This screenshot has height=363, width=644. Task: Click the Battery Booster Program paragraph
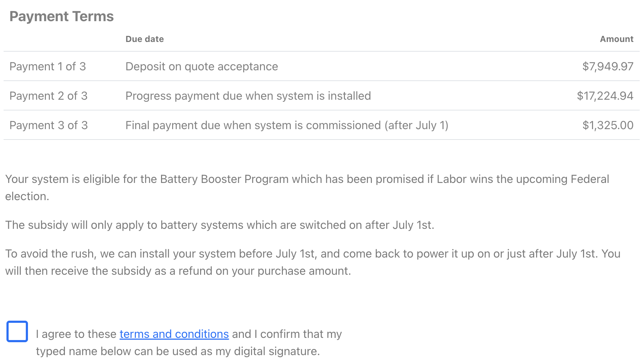pyautogui.click(x=307, y=179)
